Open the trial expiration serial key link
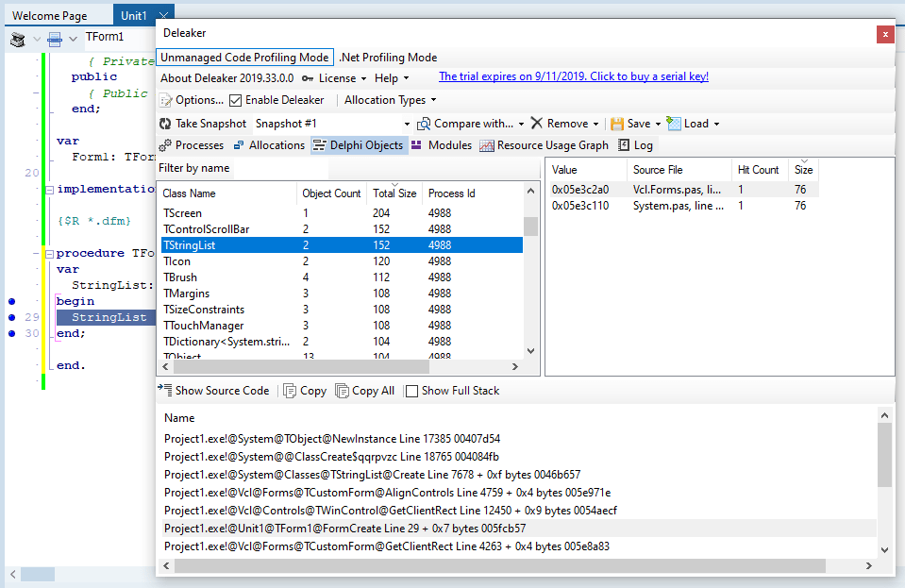This screenshot has width=905, height=588. 578,77
